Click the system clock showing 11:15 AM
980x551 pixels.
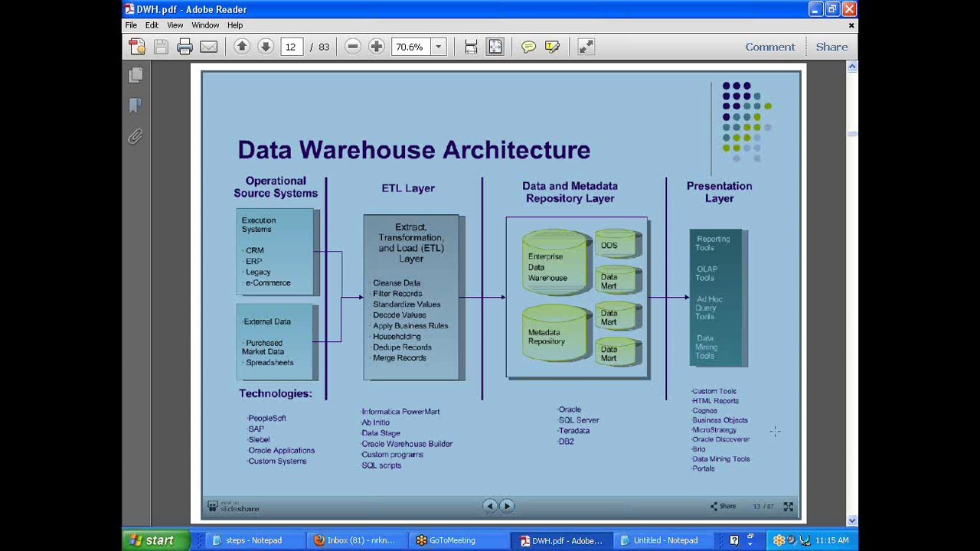pyautogui.click(x=831, y=540)
